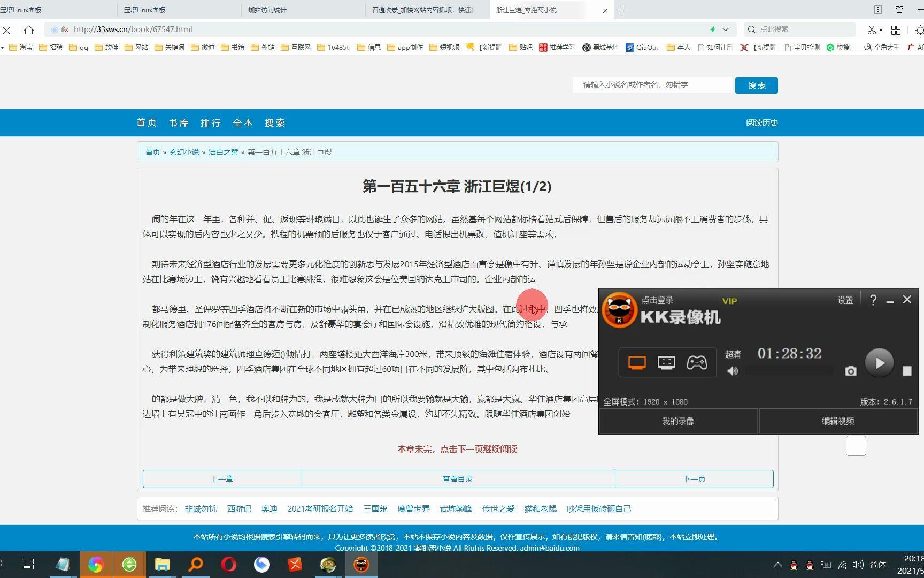Image resolution: width=924 pixels, height=578 pixels.
Task: Open 书库 in the navigation bar
Action: pyautogui.click(x=179, y=123)
